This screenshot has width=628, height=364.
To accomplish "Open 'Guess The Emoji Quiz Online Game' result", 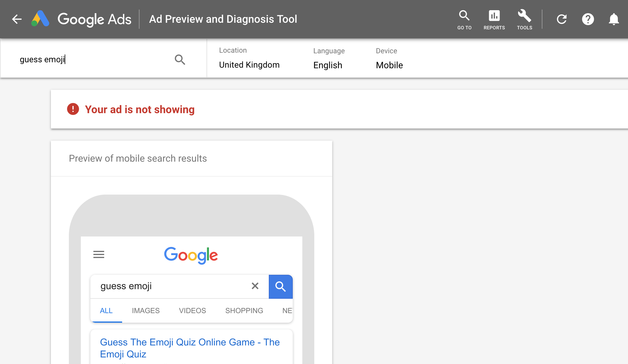I will 190,348.
